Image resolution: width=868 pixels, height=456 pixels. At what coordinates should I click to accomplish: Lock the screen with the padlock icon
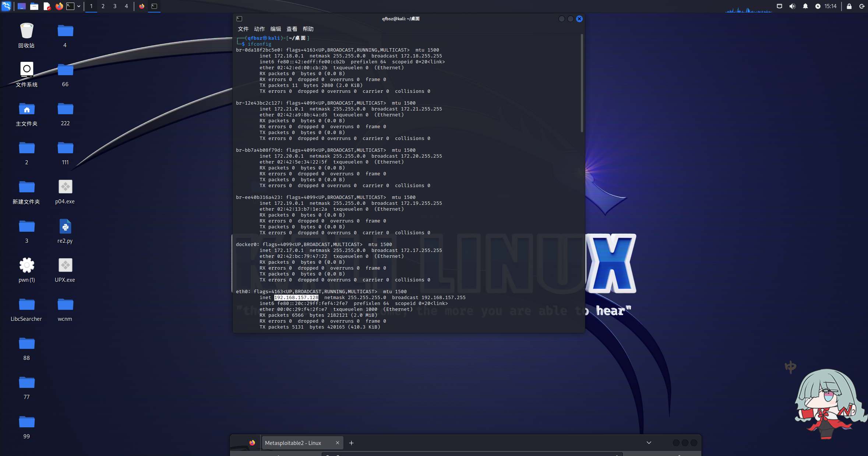pyautogui.click(x=849, y=6)
